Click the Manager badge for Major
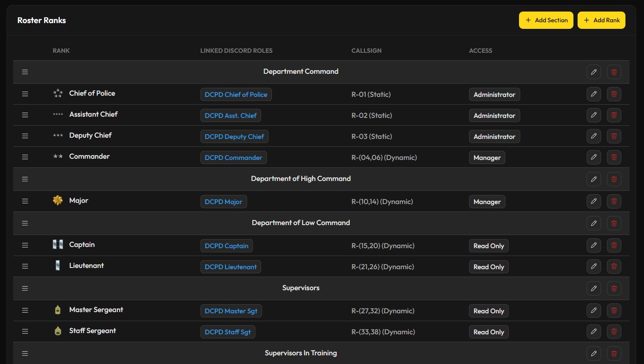Screen dimensions: 644x364 487,201
